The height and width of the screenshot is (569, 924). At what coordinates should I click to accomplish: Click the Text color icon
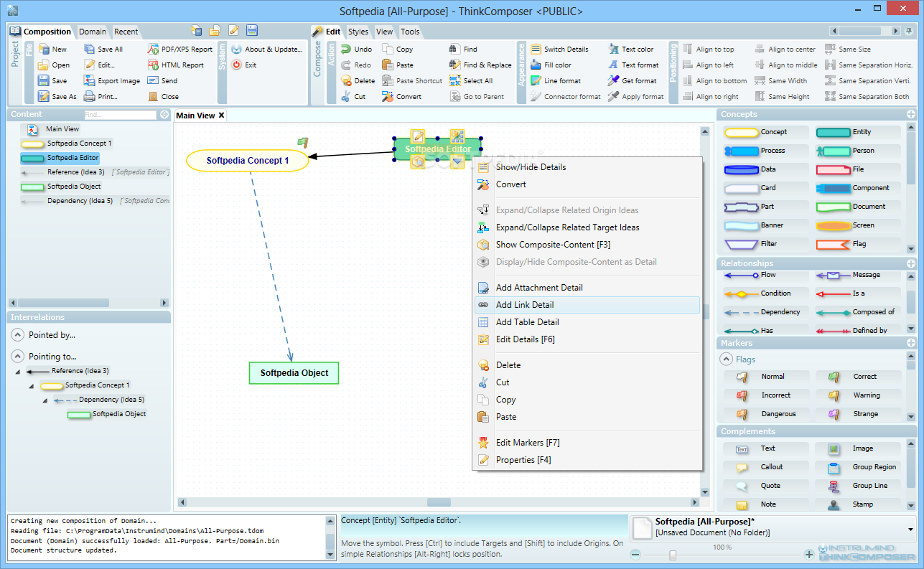tap(613, 50)
